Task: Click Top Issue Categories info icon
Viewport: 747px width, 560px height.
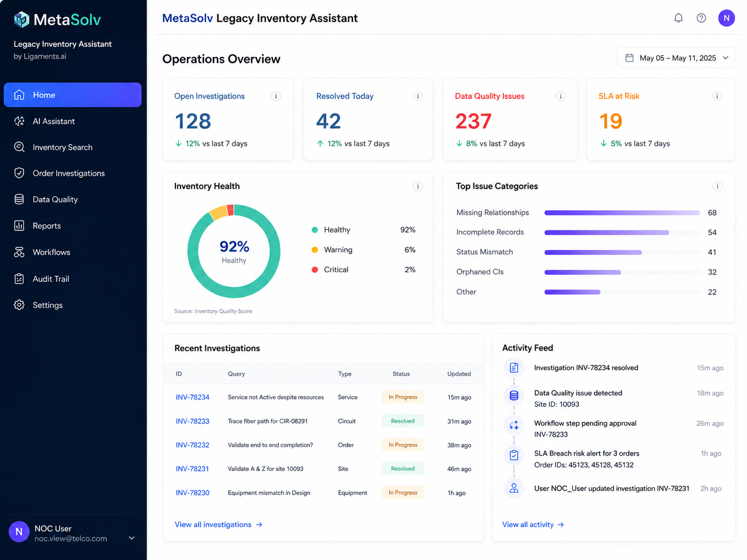Action: 717,186
